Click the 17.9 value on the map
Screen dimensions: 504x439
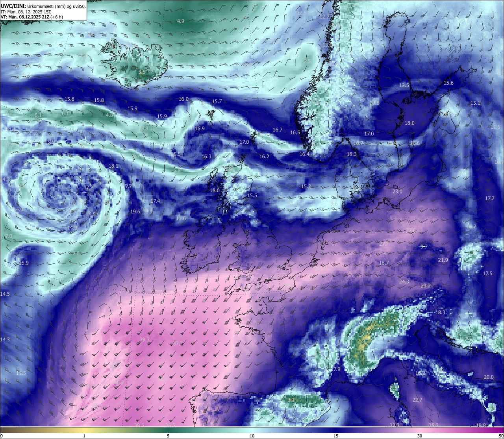point(335,369)
